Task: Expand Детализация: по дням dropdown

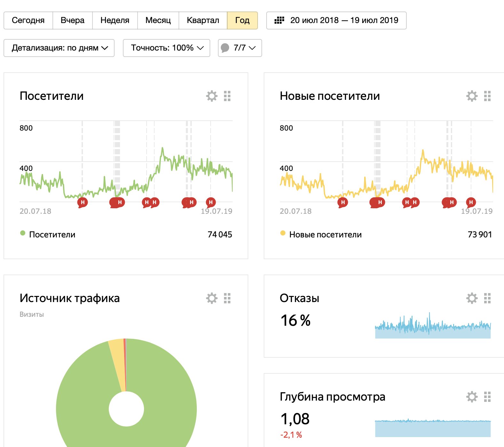Action: 59,48
